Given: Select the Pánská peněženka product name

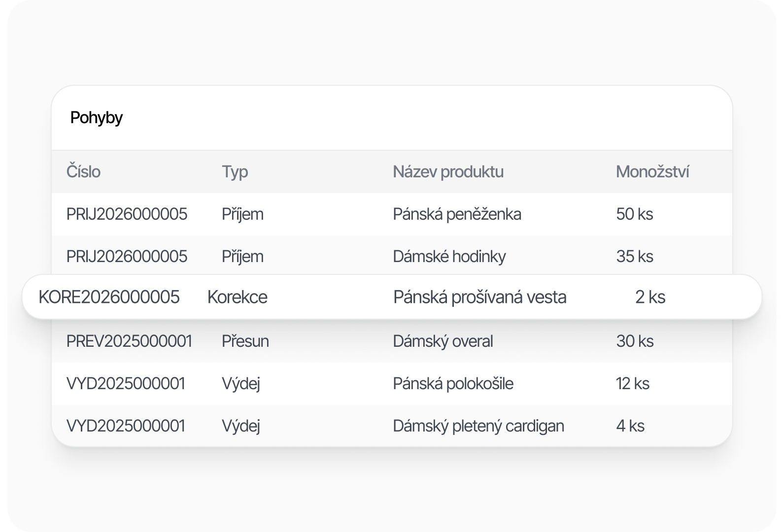Looking at the screenshot, I should coord(457,214).
